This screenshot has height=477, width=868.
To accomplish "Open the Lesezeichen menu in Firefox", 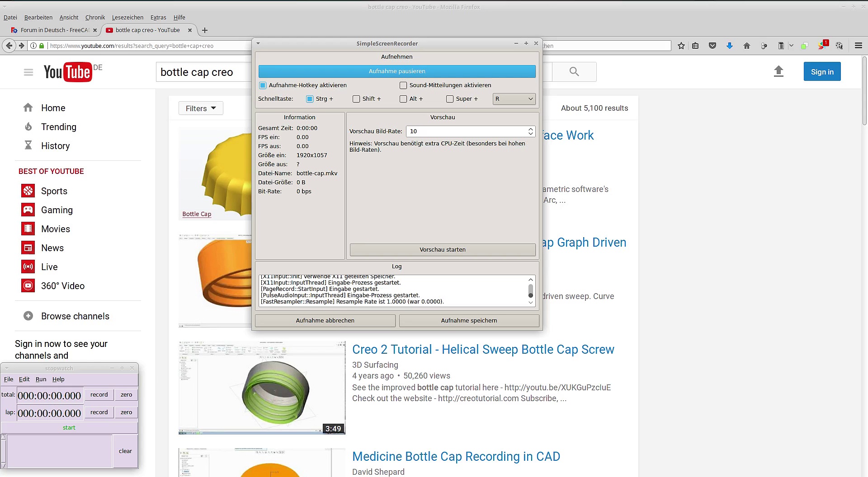I will tap(127, 18).
